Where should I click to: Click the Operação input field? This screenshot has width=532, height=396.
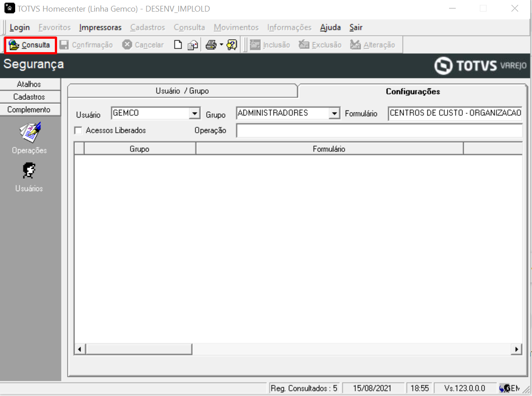tap(379, 131)
